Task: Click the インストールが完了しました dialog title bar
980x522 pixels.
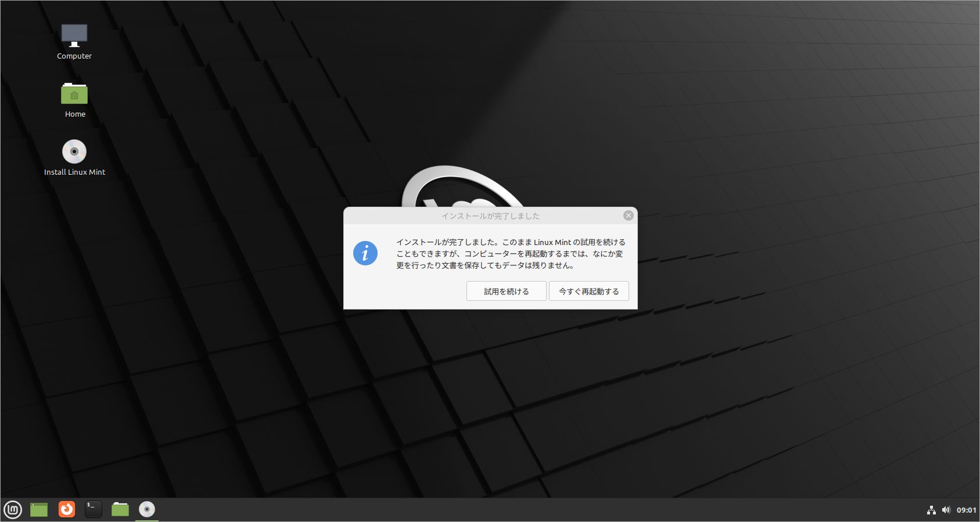Action: (x=490, y=215)
